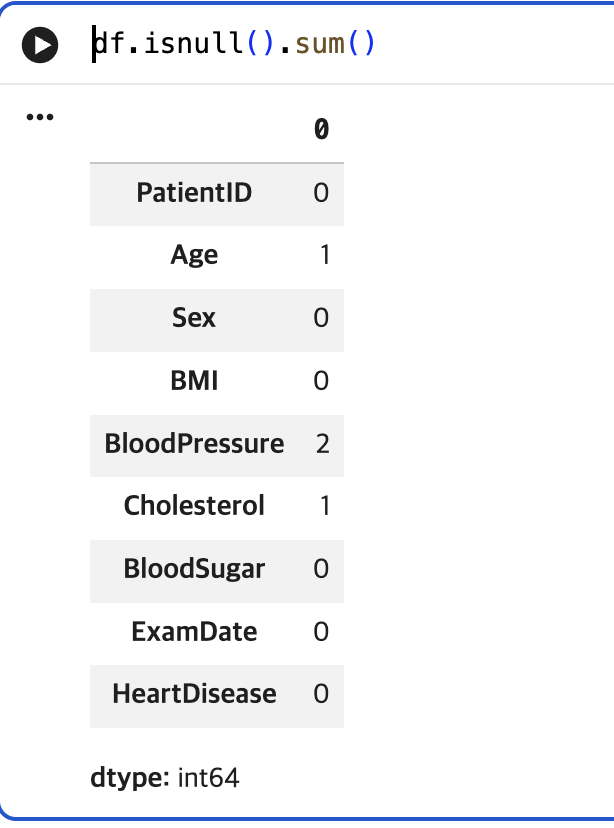The width and height of the screenshot is (614, 828).
Task: Click the Cholesterol null count value 1
Action: coord(325,506)
